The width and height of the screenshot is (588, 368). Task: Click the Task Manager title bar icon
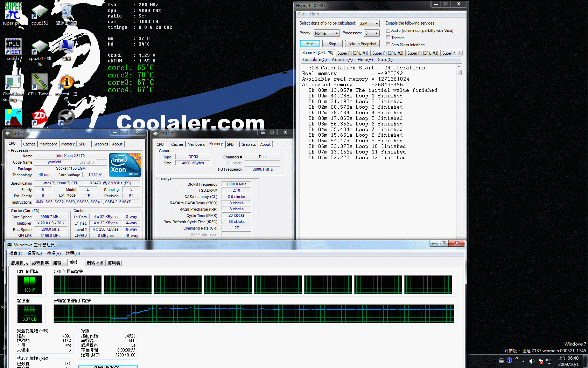pos(9,245)
